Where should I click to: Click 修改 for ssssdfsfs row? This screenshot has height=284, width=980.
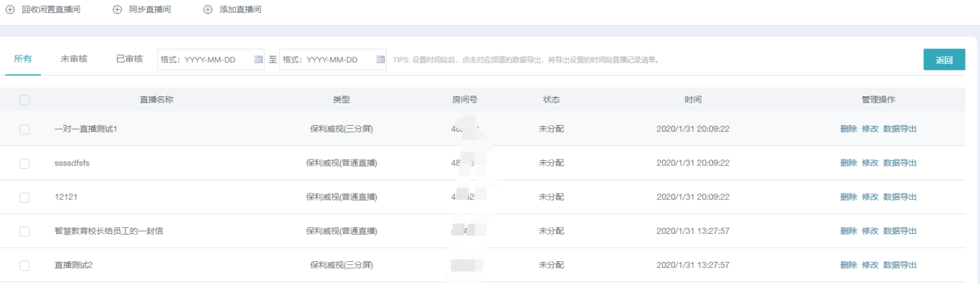pos(869,163)
